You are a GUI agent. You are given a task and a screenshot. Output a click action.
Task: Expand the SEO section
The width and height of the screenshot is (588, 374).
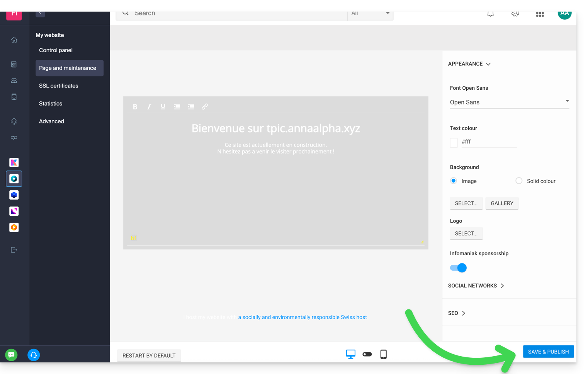[x=457, y=313]
